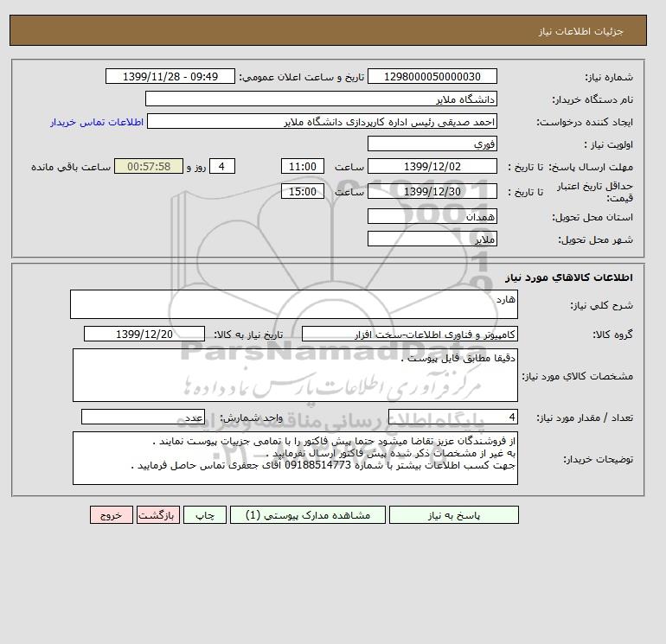This screenshot has width=666, height=644.
Task: Click the product specifications box 'دقیقا مطابق فایل پیوست'
Action: (x=295, y=375)
